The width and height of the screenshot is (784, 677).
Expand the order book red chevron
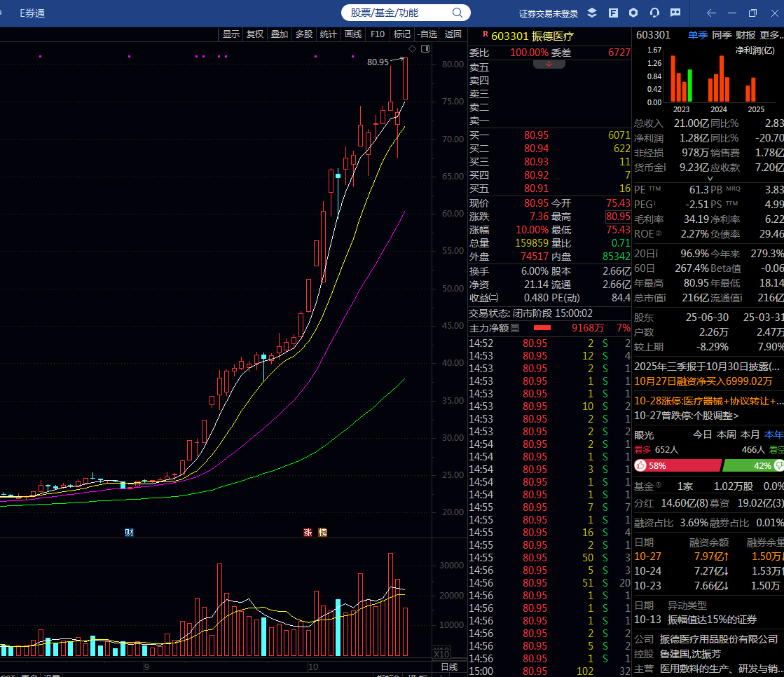(549, 64)
